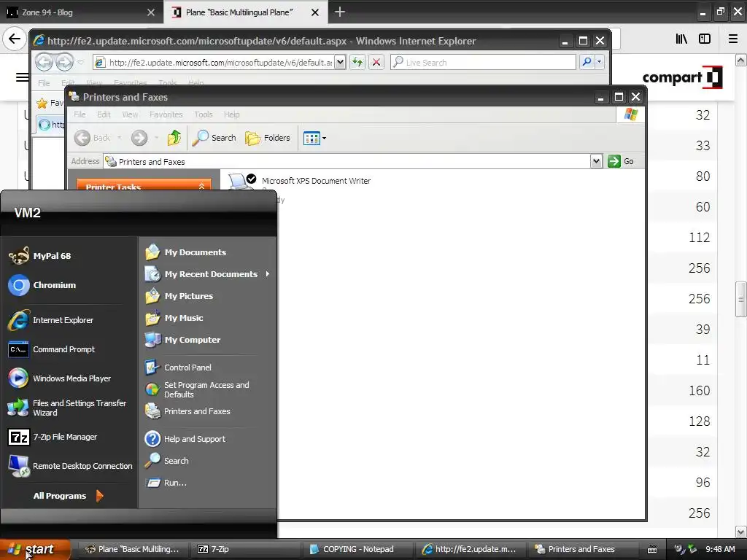747x560 pixels.
Task: Click the Go button in Printers and Faxes
Action: (x=621, y=161)
